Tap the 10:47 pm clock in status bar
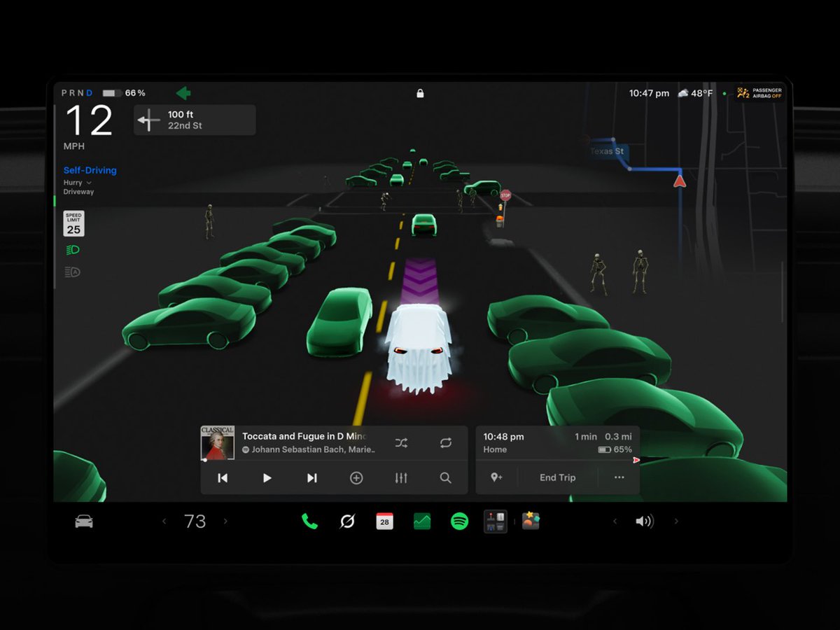The image size is (840, 630). pyautogui.click(x=649, y=93)
